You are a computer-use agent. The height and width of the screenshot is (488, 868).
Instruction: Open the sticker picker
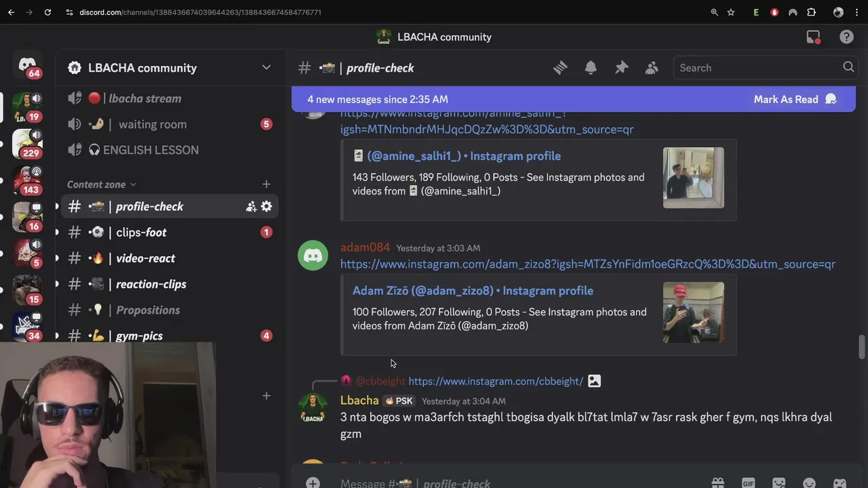coord(778,483)
